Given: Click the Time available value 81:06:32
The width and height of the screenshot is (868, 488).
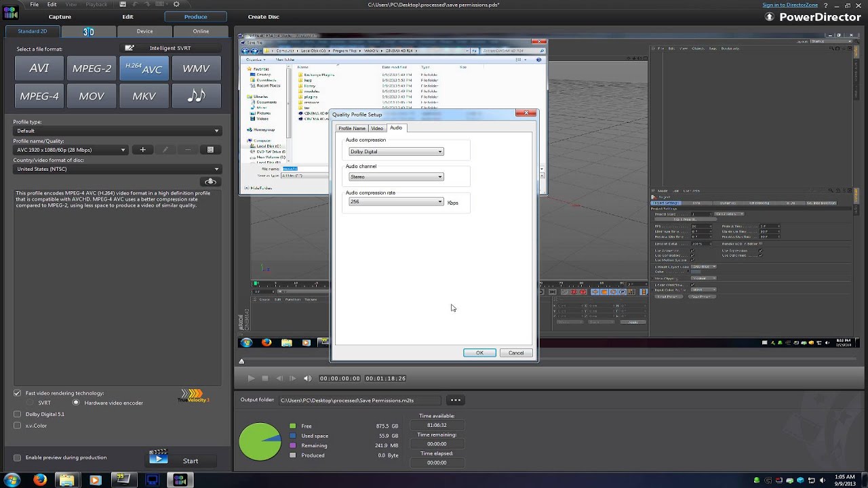Looking at the screenshot, I should tap(437, 425).
